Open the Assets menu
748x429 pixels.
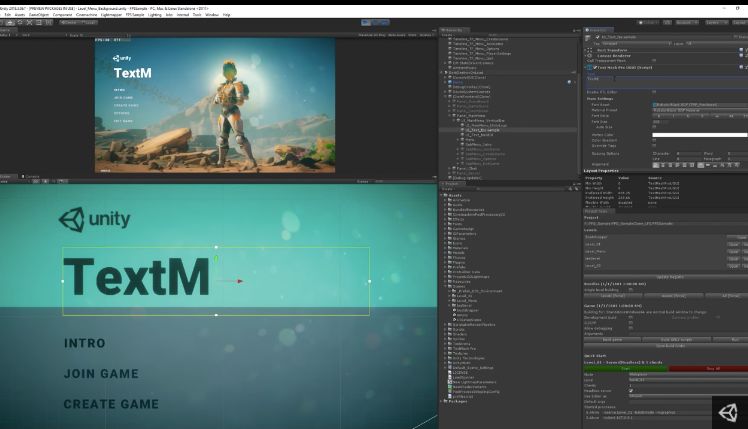pyautogui.click(x=20, y=15)
